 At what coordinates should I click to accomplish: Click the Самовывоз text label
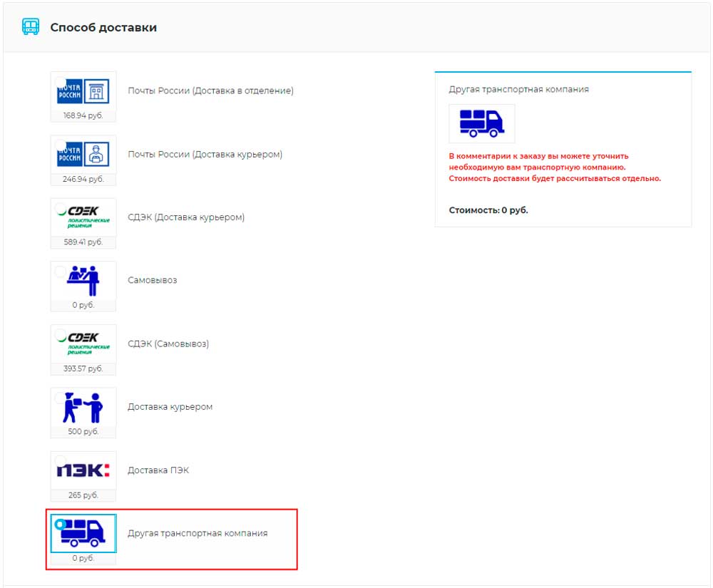click(153, 280)
